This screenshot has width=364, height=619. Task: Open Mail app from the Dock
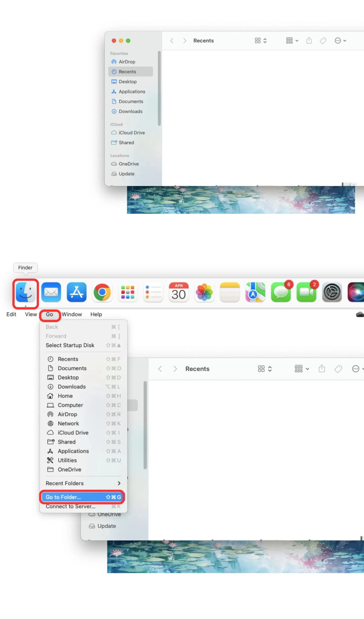51,292
